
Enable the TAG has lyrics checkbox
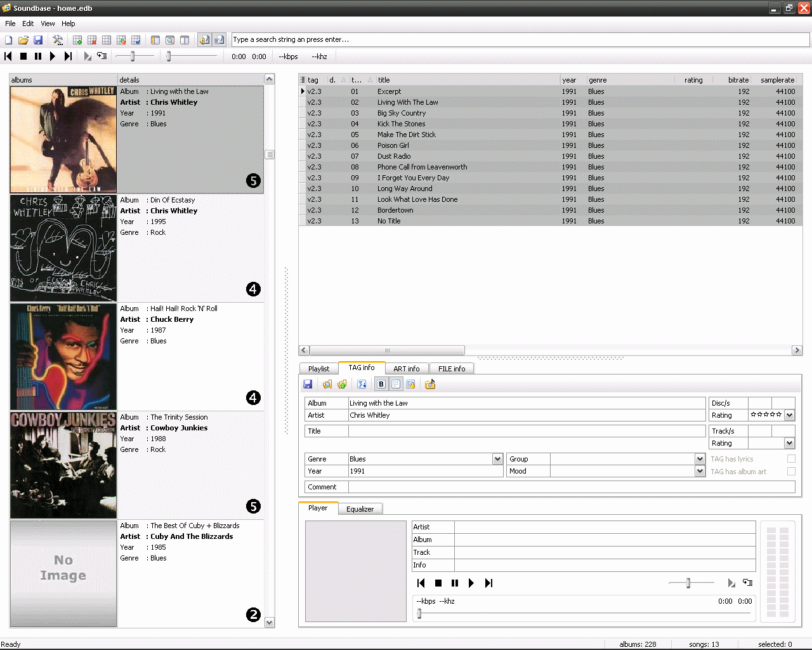(x=791, y=459)
